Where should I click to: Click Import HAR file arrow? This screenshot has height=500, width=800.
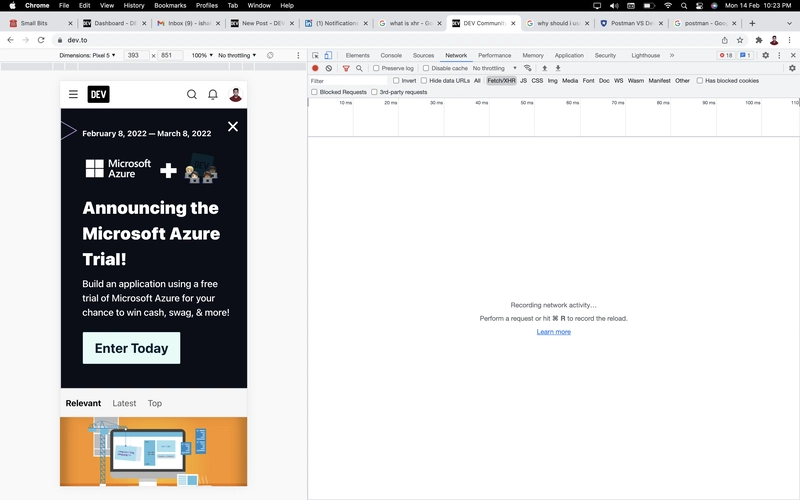544,68
